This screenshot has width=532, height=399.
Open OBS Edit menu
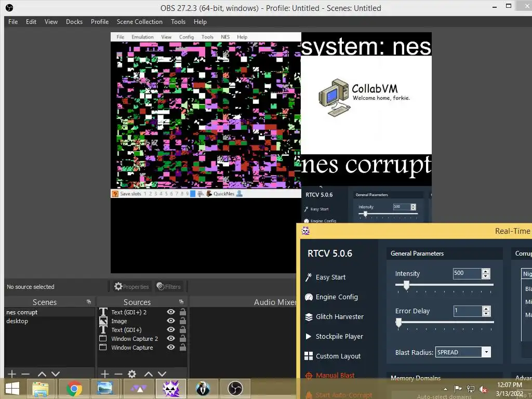tap(31, 22)
